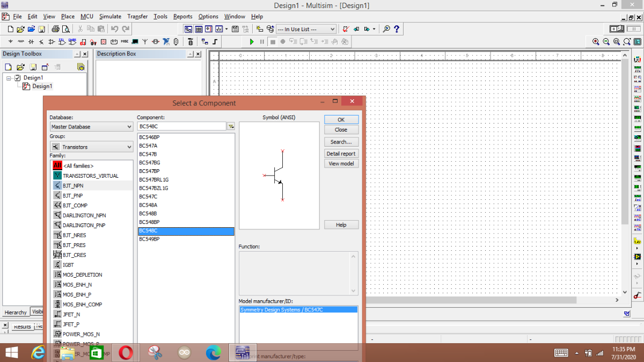Expand the Grapher dropdown arrow

226,29
